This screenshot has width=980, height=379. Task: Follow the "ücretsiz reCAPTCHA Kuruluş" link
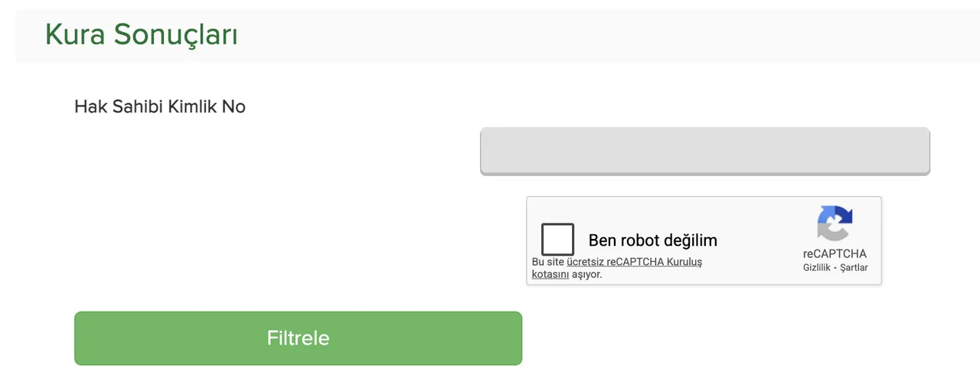(x=634, y=262)
